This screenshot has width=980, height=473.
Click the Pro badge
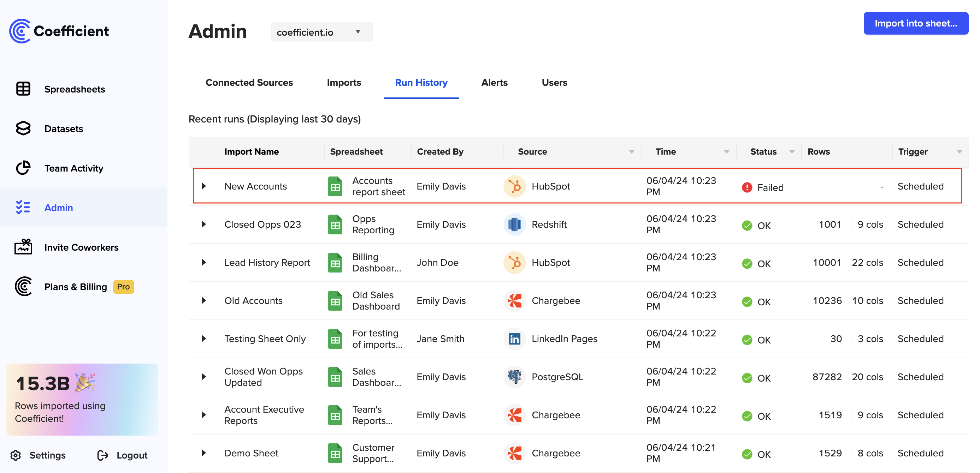coord(123,287)
